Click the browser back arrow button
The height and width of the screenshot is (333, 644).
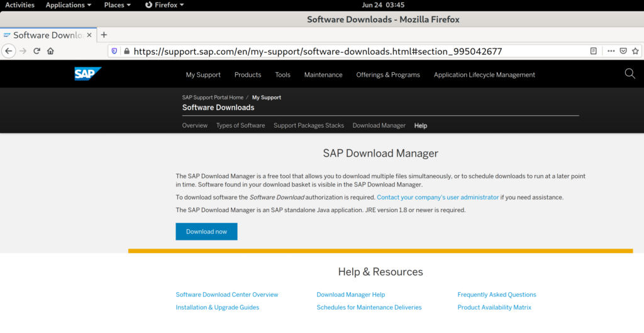pyautogui.click(x=9, y=51)
